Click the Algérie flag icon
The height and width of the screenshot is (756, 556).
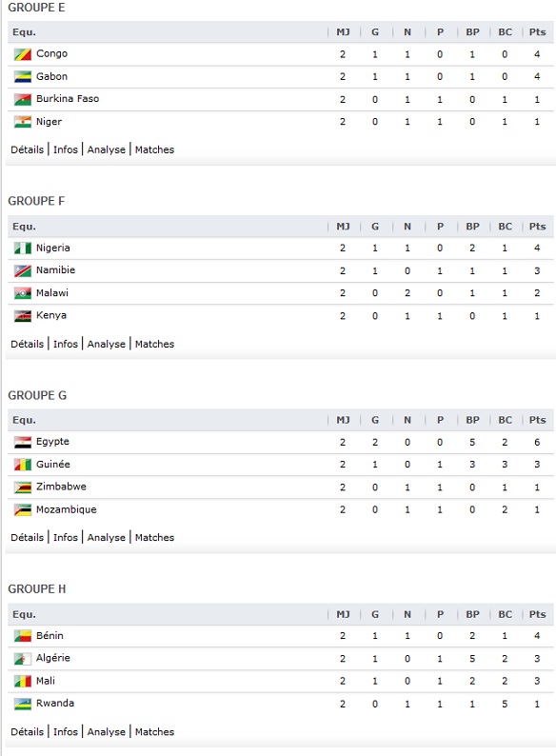point(23,659)
